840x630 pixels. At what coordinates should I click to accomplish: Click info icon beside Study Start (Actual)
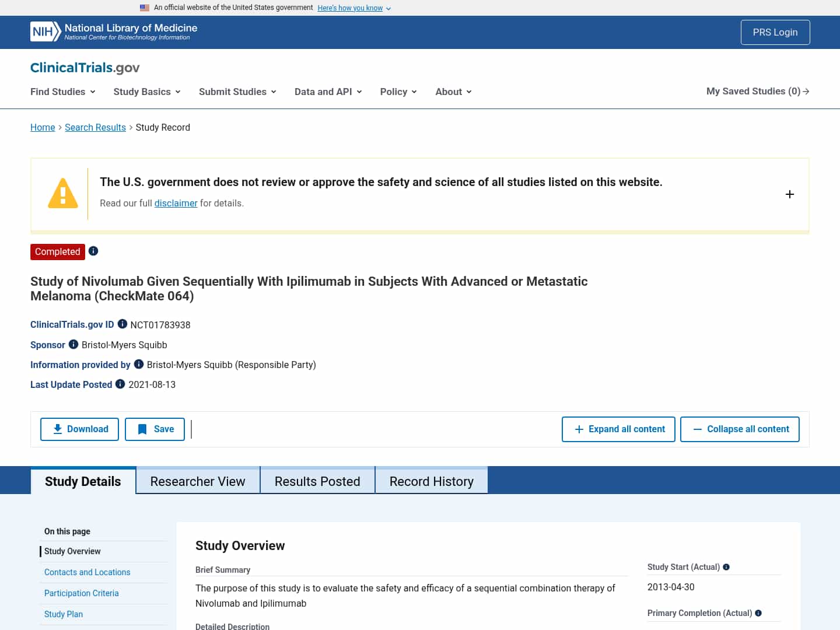(x=726, y=567)
